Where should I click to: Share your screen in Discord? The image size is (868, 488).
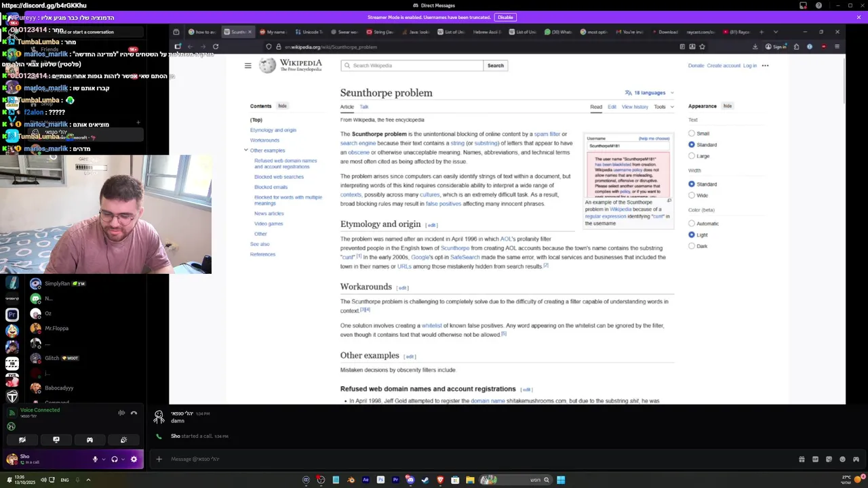(x=56, y=440)
